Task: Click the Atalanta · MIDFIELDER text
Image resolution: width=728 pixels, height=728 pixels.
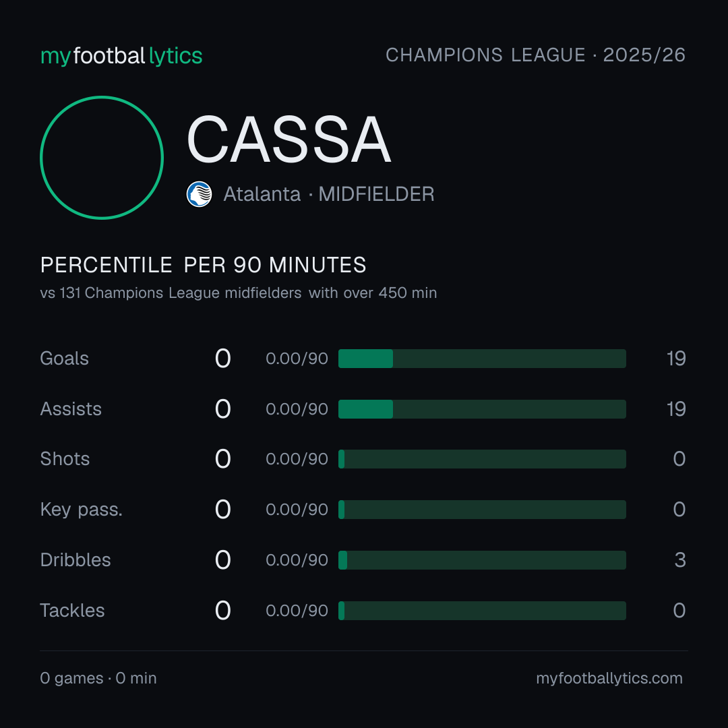Action: [x=329, y=194]
